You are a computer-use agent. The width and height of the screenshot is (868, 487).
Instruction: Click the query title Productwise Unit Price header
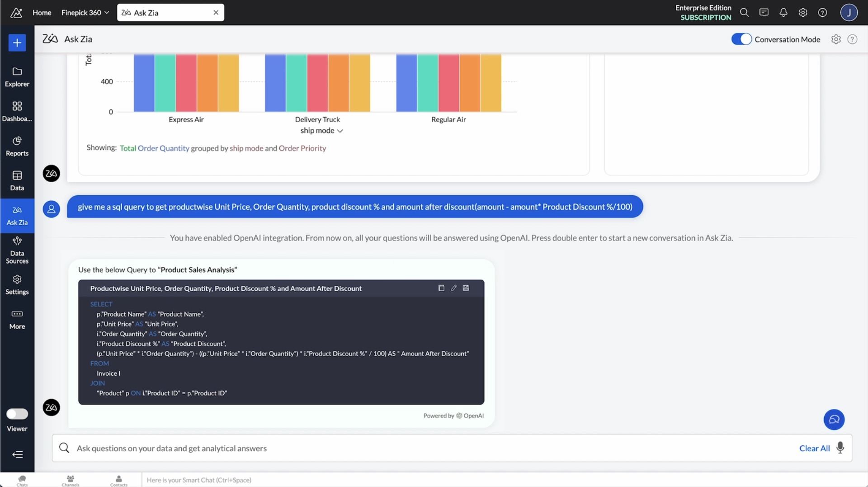point(226,288)
